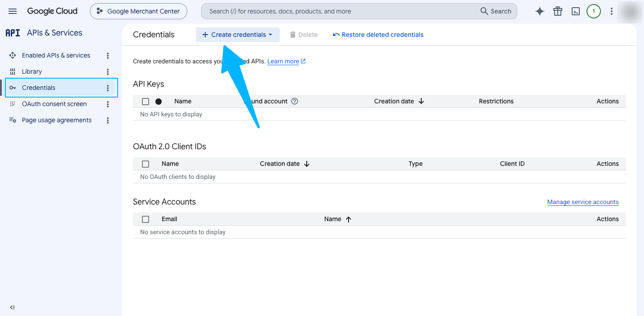Open OAuth consent screen page
644x316 pixels.
pyautogui.click(x=54, y=104)
